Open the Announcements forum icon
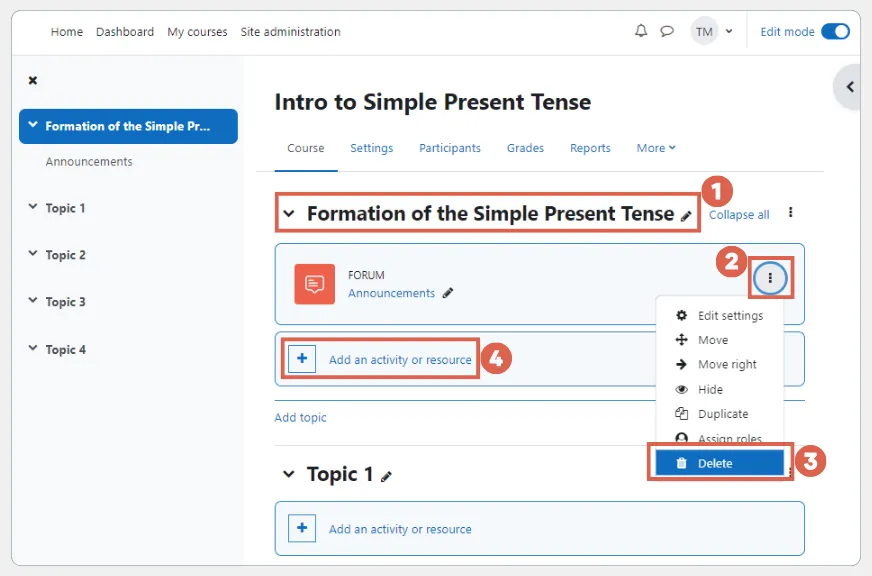This screenshot has height=576, width=872. pyautogui.click(x=313, y=284)
